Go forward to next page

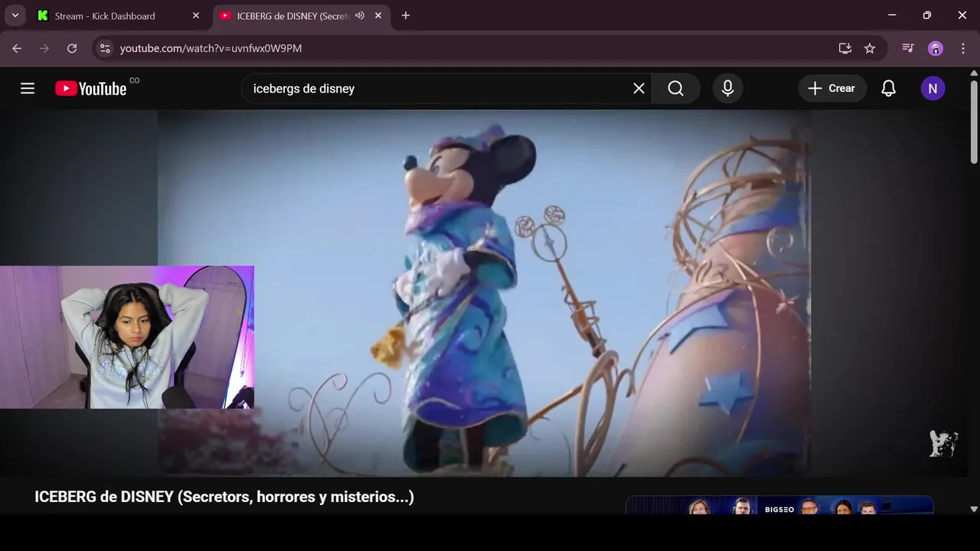click(44, 48)
